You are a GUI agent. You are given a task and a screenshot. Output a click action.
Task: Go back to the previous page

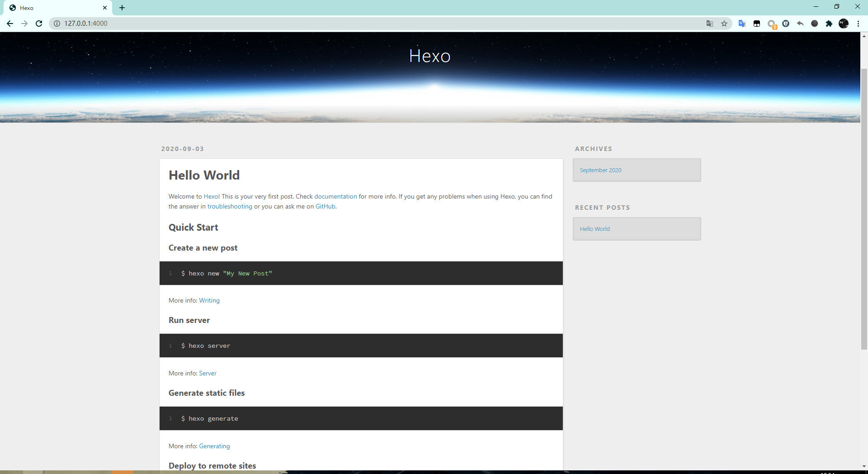(x=10, y=24)
